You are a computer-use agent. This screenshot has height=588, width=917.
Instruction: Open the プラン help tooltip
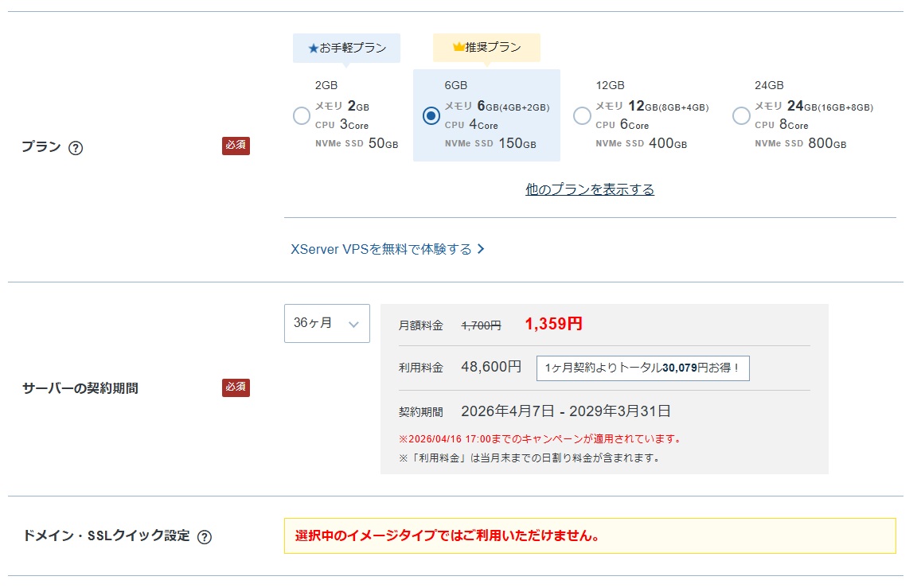click(x=76, y=147)
